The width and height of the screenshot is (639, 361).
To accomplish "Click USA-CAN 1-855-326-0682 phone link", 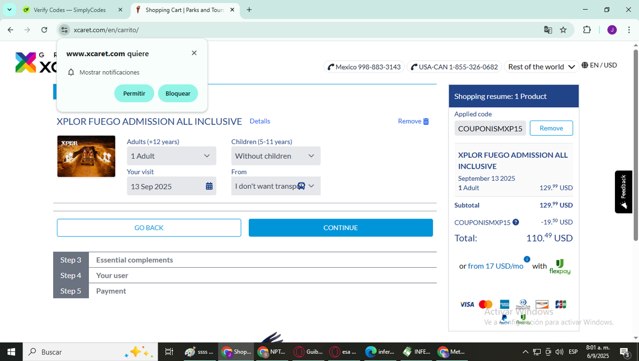I will click(x=454, y=67).
